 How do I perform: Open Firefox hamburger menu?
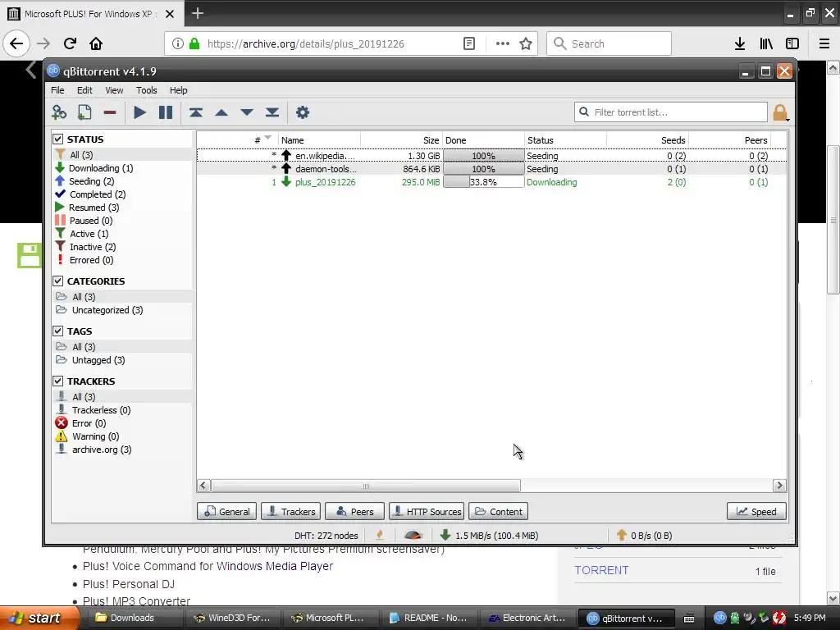(x=824, y=43)
